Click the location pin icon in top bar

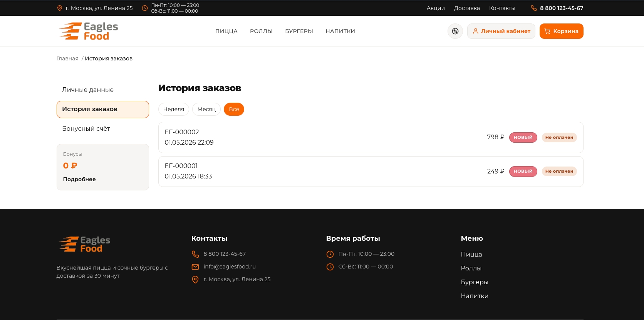click(60, 8)
